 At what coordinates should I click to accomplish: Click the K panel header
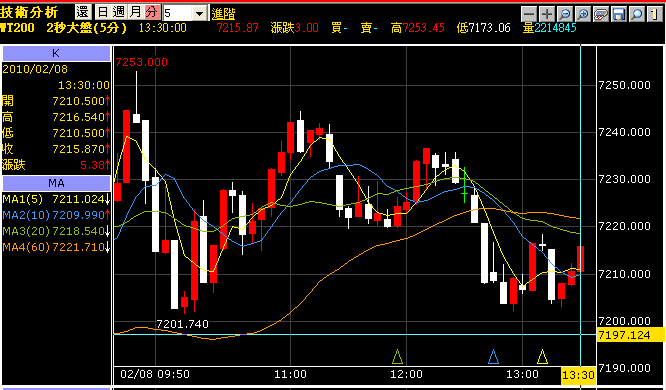coord(56,54)
